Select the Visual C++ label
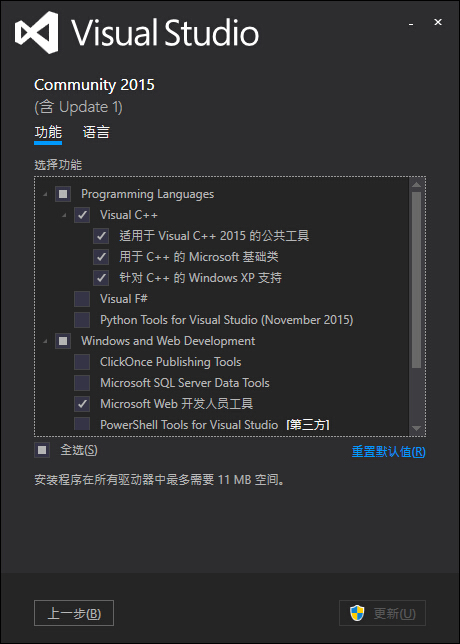Image resolution: width=460 pixels, height=644 pixels. (x=129, y=215)
